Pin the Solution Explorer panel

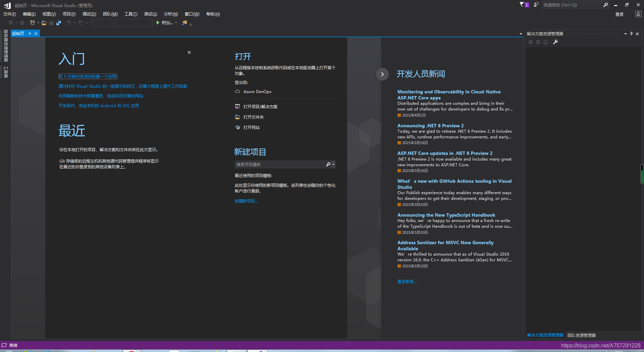click(x=631, y=34)
